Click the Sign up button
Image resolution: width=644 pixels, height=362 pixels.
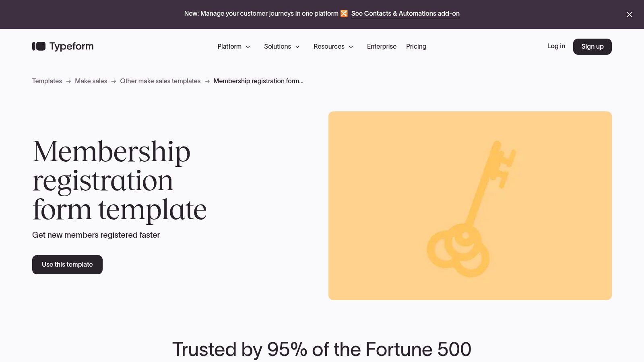click(592, 46)
